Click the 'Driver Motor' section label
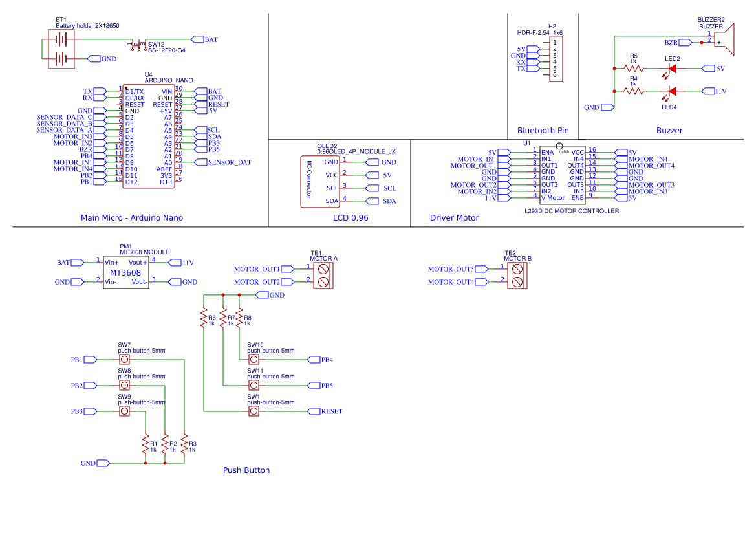This screenshot has height=535, width=756. point(454,218)
